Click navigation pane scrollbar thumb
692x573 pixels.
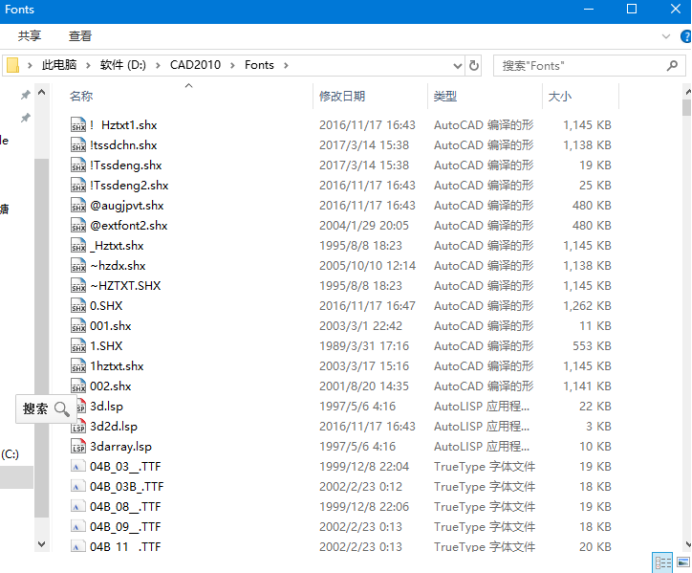(x=41, y=338)
